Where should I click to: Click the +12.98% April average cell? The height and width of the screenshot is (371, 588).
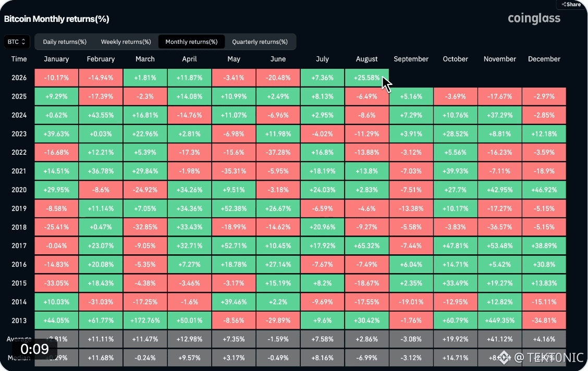tap(189, 339)
